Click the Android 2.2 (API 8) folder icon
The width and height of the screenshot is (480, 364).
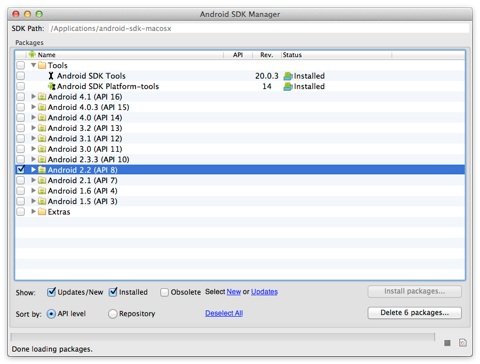[42, 170]
